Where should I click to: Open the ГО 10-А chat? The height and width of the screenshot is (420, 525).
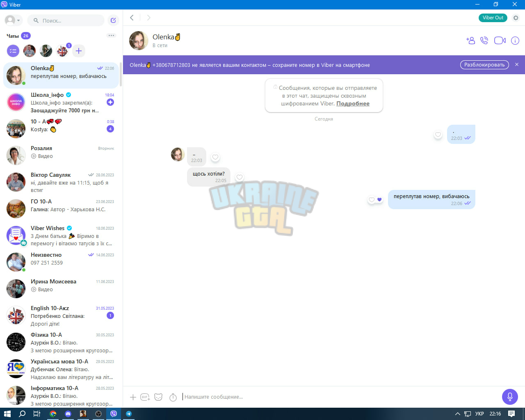pyautogui.click(x=61, y=209)
